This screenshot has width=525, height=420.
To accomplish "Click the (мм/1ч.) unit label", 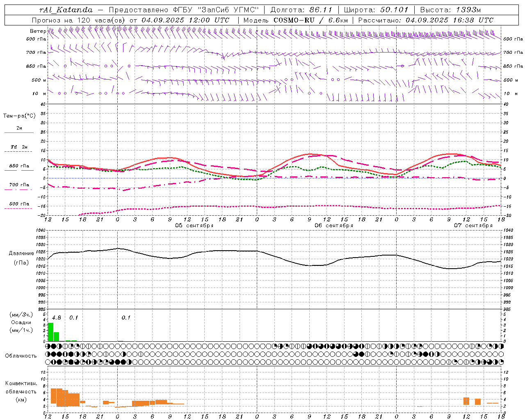I will point(21,330).
